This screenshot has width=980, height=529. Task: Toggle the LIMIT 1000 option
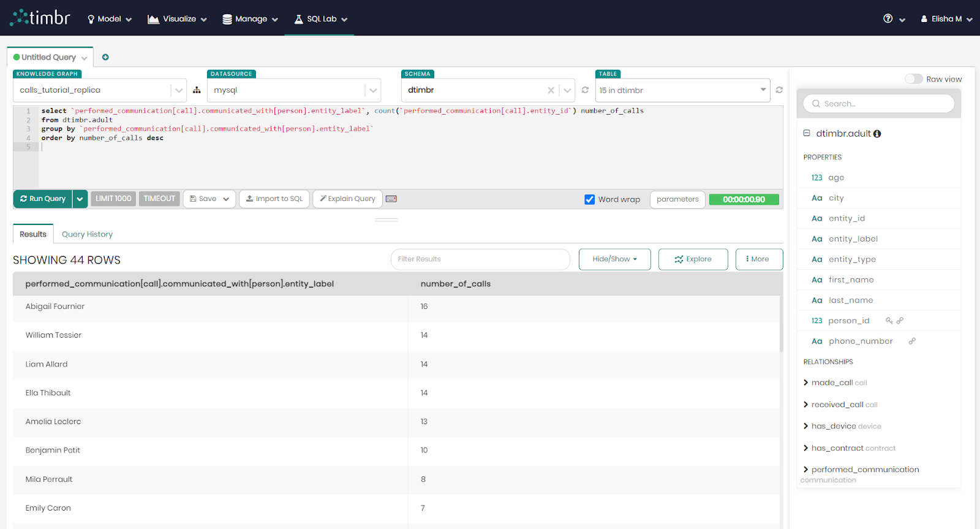113,199
